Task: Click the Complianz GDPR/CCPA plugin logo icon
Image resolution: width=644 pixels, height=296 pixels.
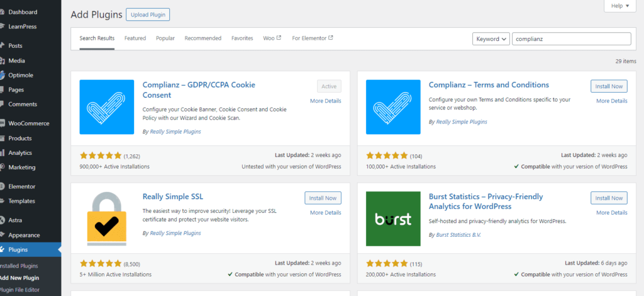Action: [107, 106]
